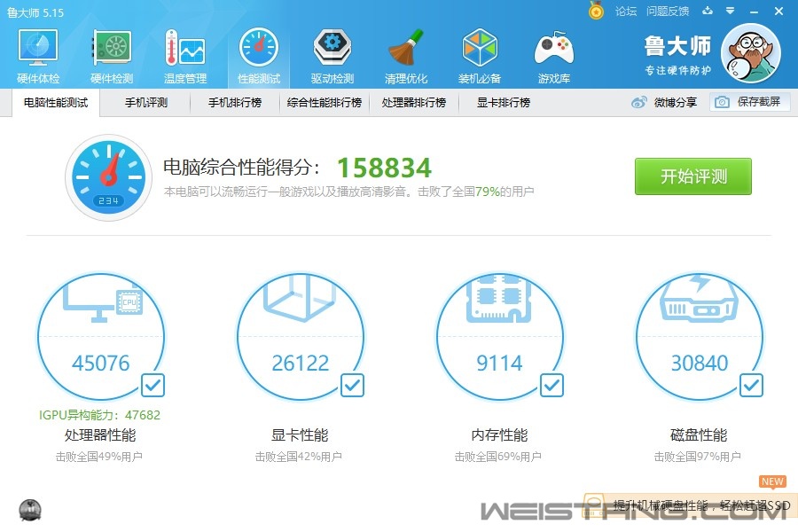Image resolution: width=798 pixels, height=532 pixels.
Task: Switch to 电脑性能测试 tab
Action: [56, 103]
